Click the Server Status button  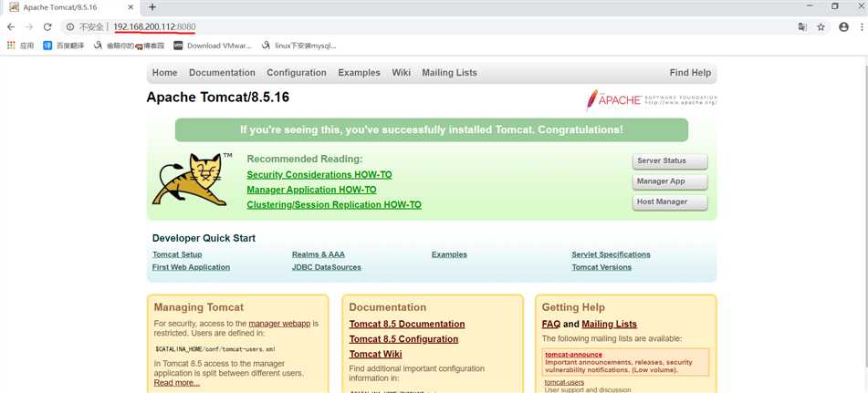(x=670, y=160)
